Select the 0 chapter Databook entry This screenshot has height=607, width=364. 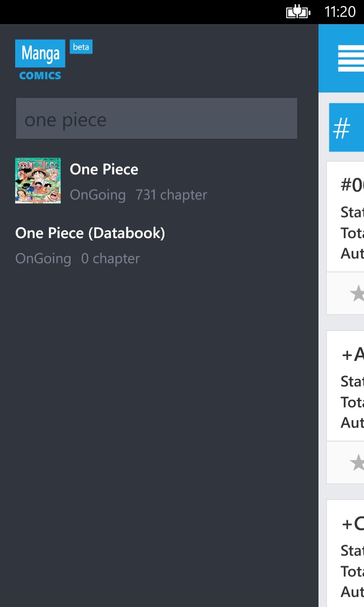coord(110,259)
